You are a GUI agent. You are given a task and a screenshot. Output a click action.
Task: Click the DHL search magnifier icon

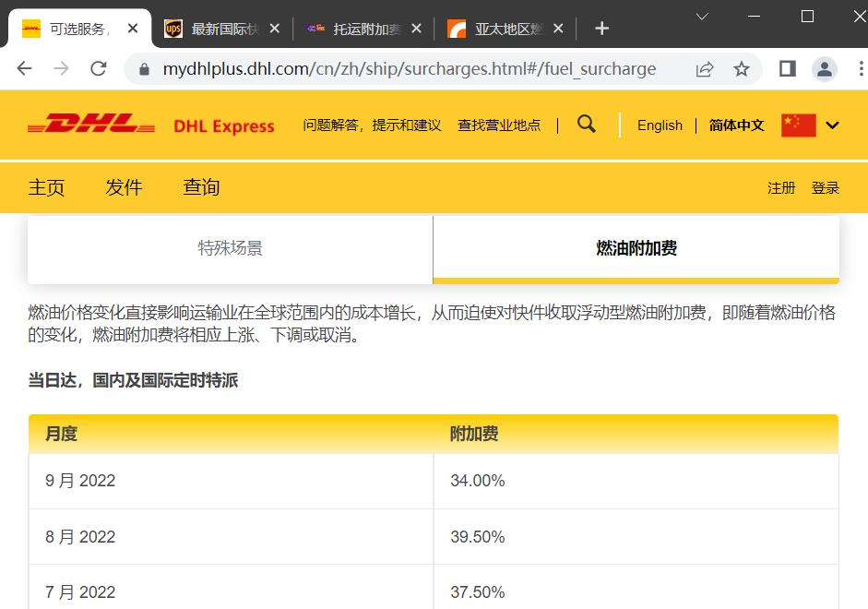pos(587,124)
